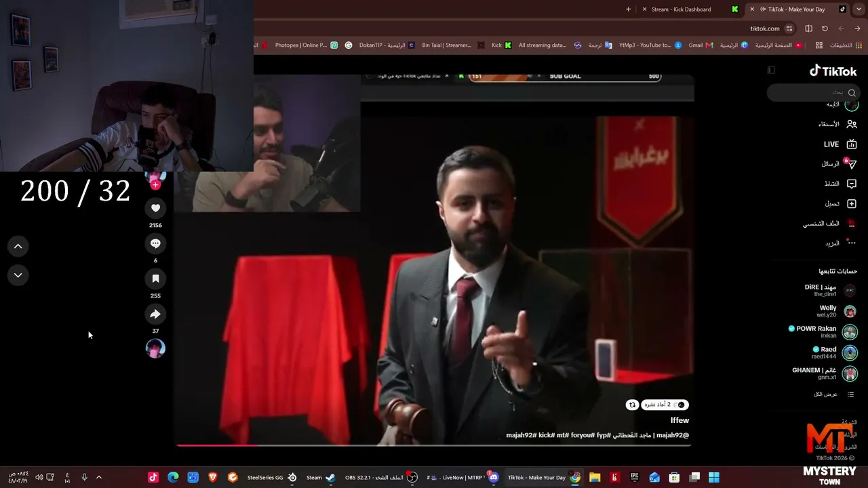Image resolution: width=868 pixels, height=488 pixels.
Task: Open followed account POWR Rakan
Action: click(823, 331)
